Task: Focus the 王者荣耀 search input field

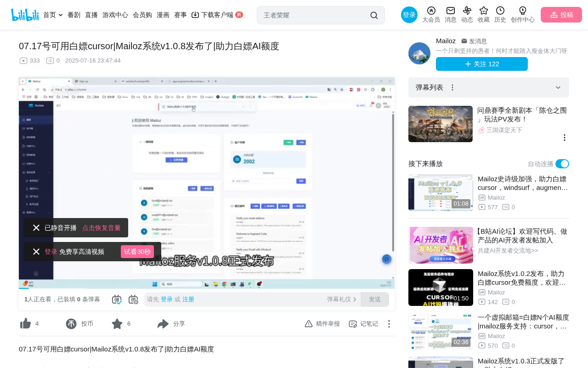Action: tap(315, 15)
